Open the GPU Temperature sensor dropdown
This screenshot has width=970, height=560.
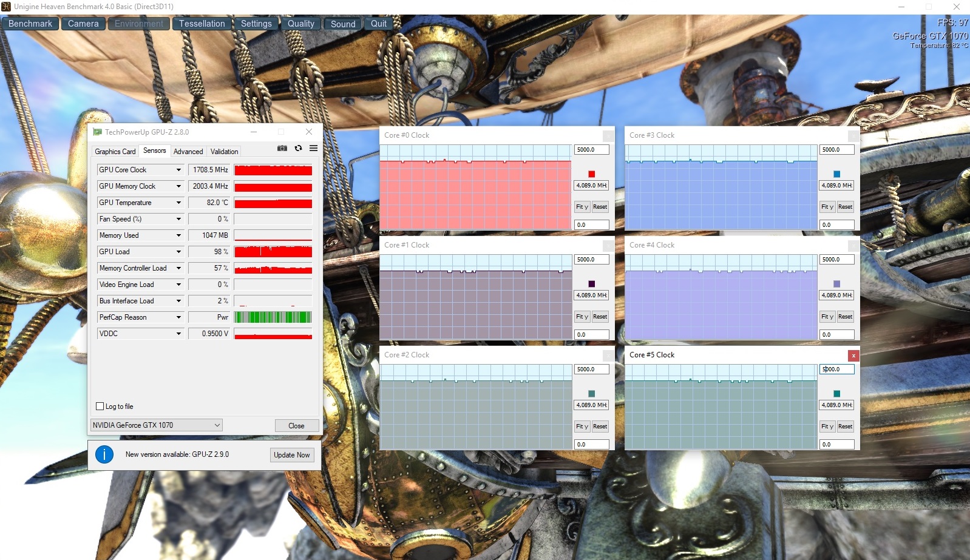click(x=178, y=203)
